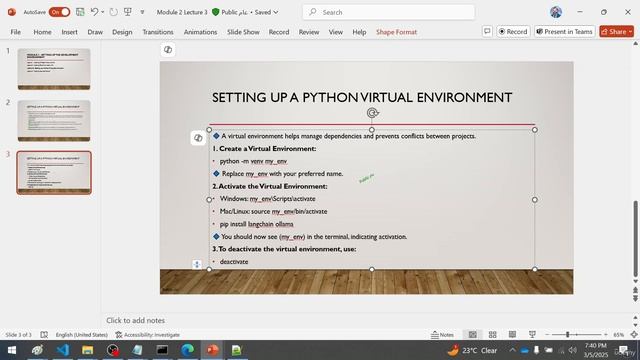The width and height of the screenshot is (640, 360).
Task: Click the text 'pip install langchain ollama'
Action: click(256, 224)
